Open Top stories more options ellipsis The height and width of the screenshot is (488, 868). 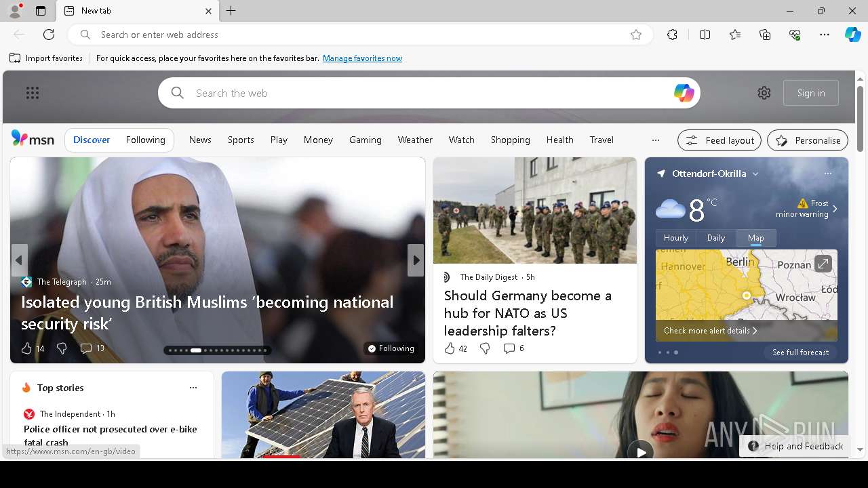193,388
